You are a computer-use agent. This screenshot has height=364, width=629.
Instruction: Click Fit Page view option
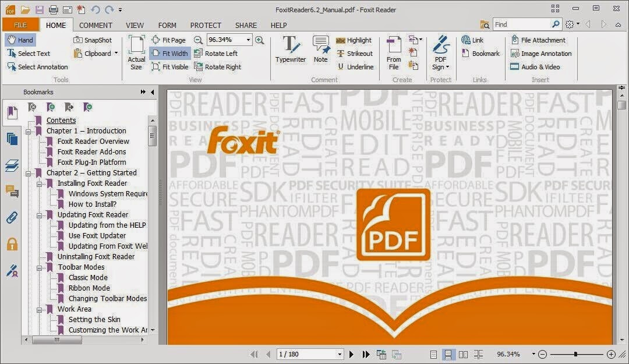(168, 40)
